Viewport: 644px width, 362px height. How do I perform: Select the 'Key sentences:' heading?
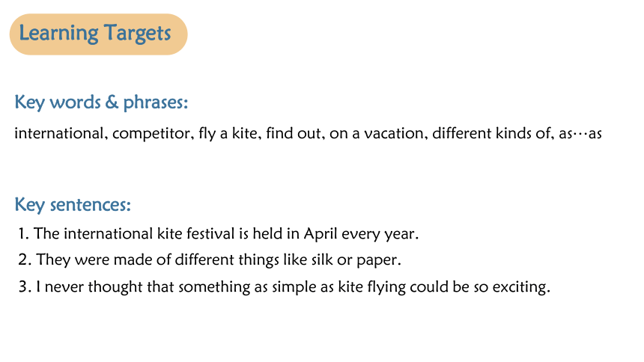coord(73,204)
